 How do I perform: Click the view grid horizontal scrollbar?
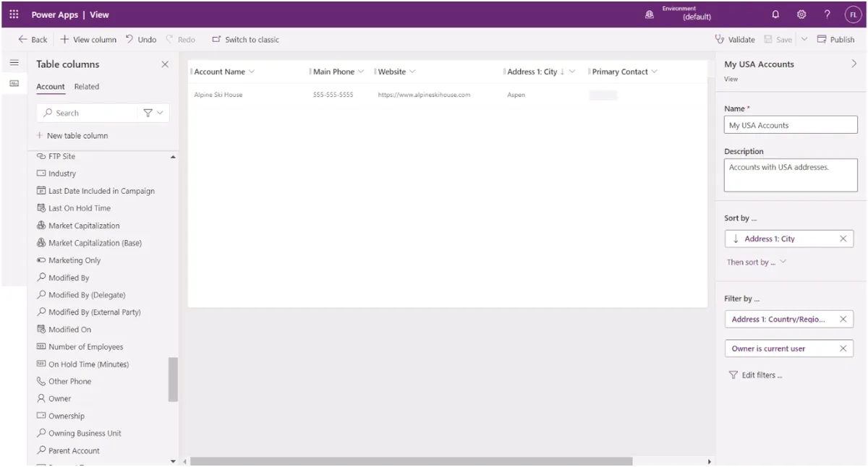[x=411, y=461]
